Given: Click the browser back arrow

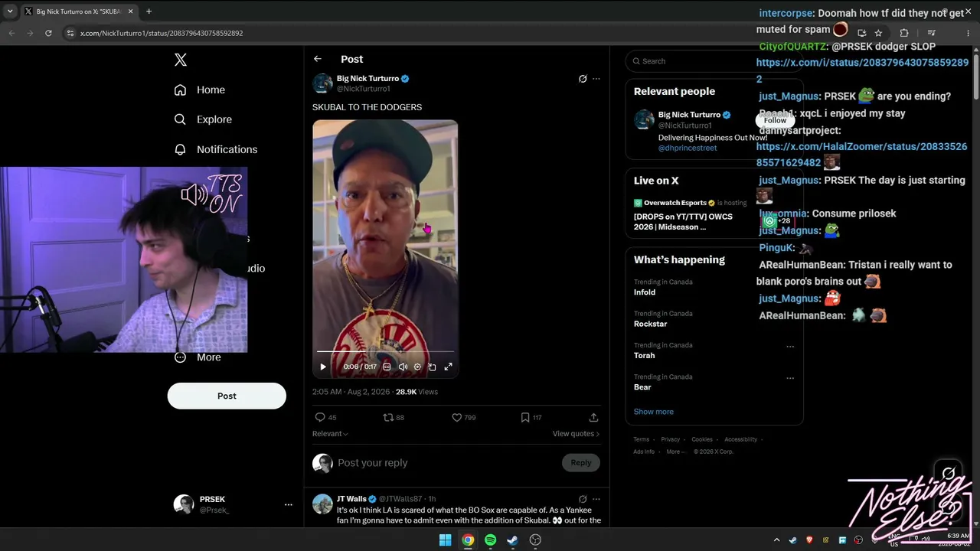Looking at the screenshot, I should (11, 33).
